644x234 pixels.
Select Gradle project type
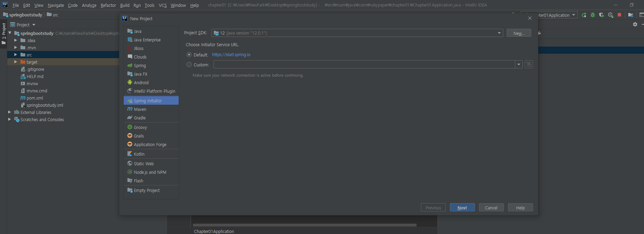(151, 118)
